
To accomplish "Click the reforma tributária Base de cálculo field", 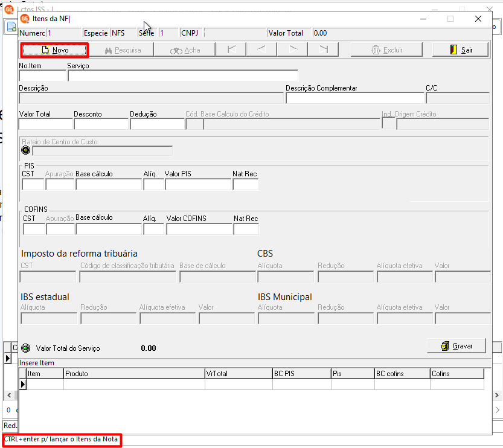I will [x=217, y=277].
